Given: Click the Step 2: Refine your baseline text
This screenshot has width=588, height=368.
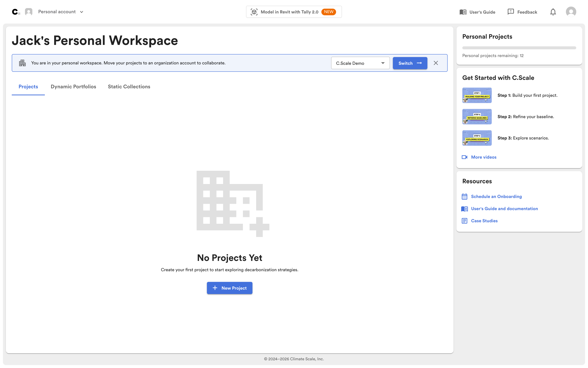Looking at the screenshot, I should click(x=526, y=117).
